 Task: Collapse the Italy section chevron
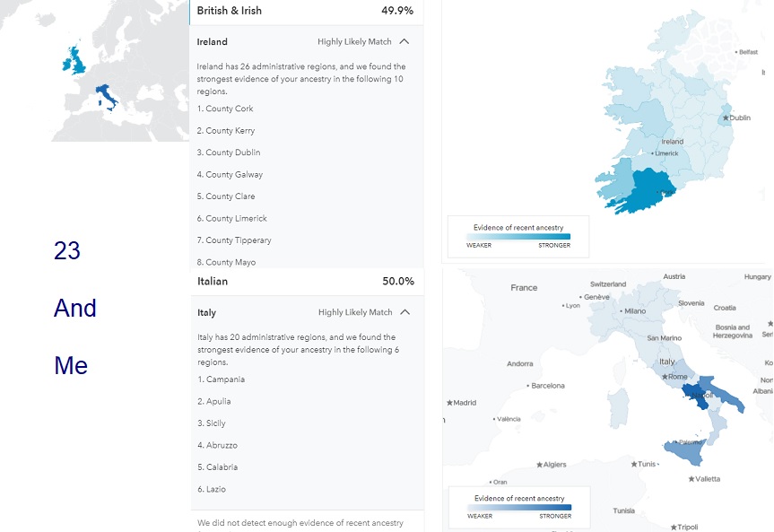[405, 312]
